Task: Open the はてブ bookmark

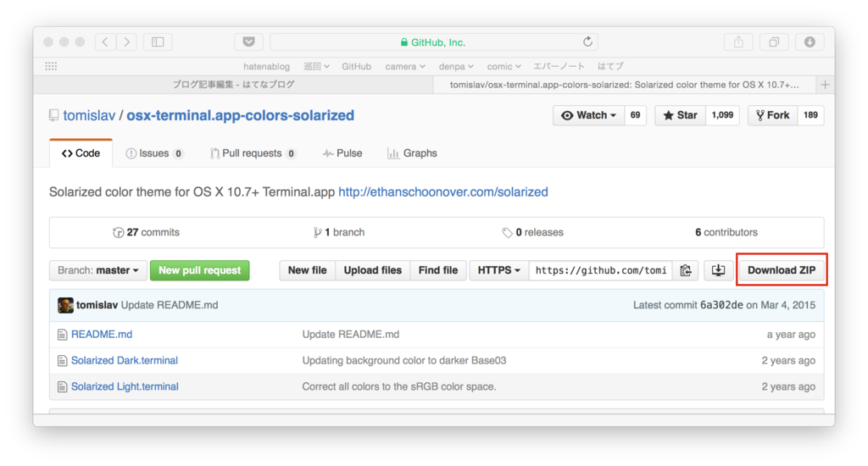Action: 610,66
